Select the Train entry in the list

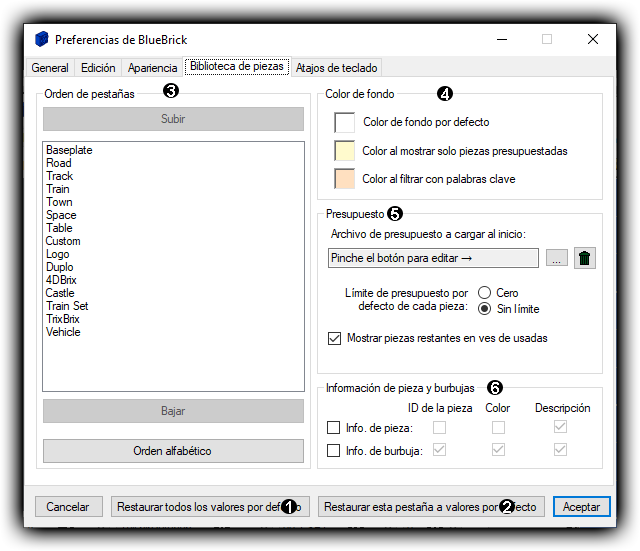click(173, 189)
